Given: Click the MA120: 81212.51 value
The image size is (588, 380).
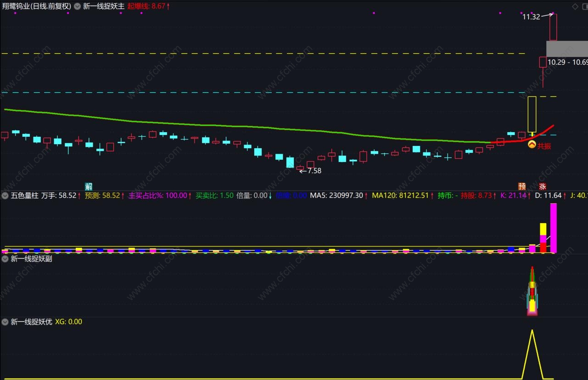Looking at the screenshot, I should pyautogui.click(x=403, y=196).
